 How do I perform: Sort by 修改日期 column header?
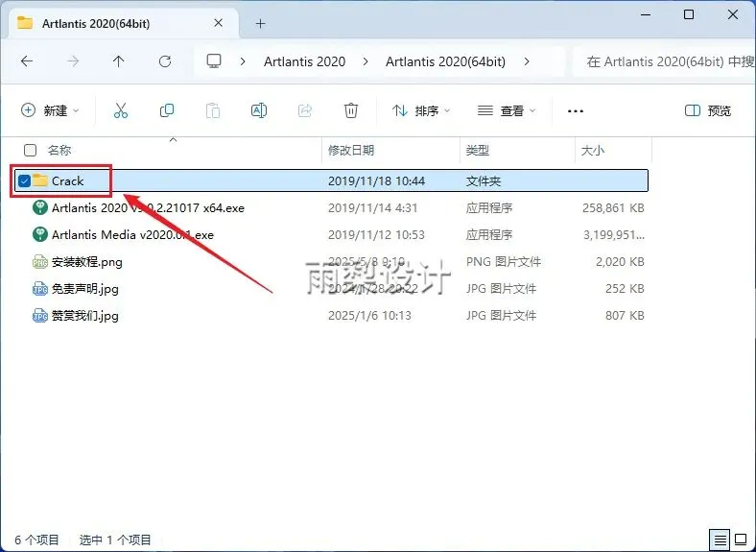(351, 150)
